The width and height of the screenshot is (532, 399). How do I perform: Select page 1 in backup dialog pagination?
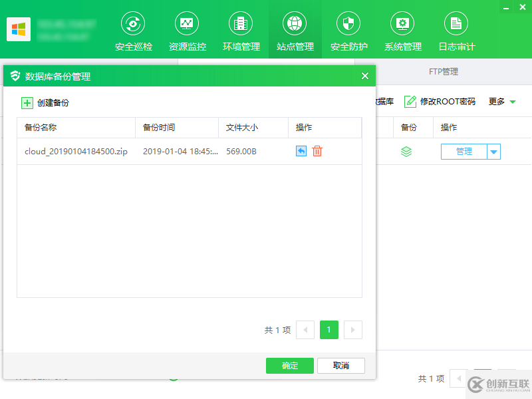(x=329, y=330)
